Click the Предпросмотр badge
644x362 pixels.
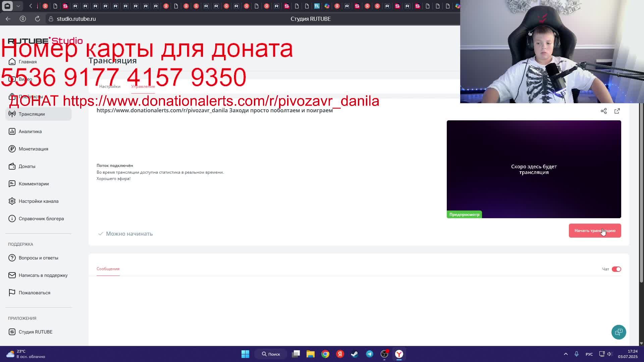pyautogui.click(x=464, y=215)
